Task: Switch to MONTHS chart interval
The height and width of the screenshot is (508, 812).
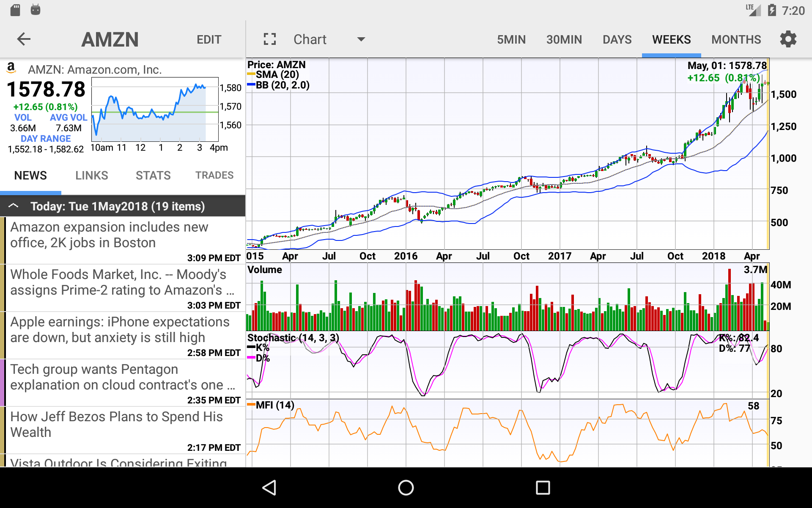Action: (x=736, y=39)
